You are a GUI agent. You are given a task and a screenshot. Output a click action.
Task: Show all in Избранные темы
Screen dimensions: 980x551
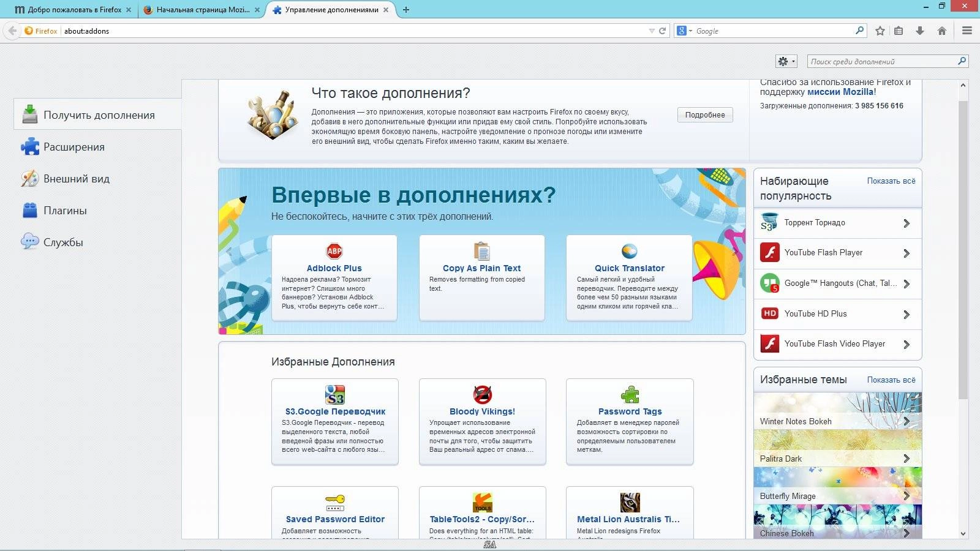[891, 380]
